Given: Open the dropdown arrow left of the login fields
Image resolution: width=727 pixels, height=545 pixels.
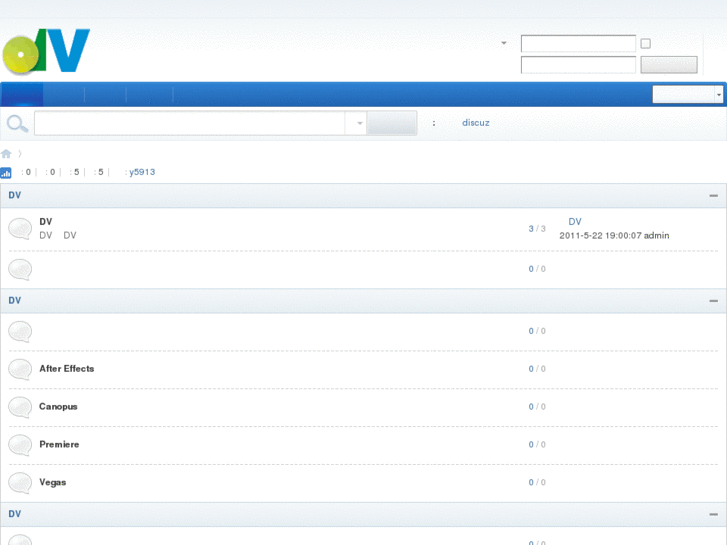Looking at the screenshot, I should coord(504,43).
